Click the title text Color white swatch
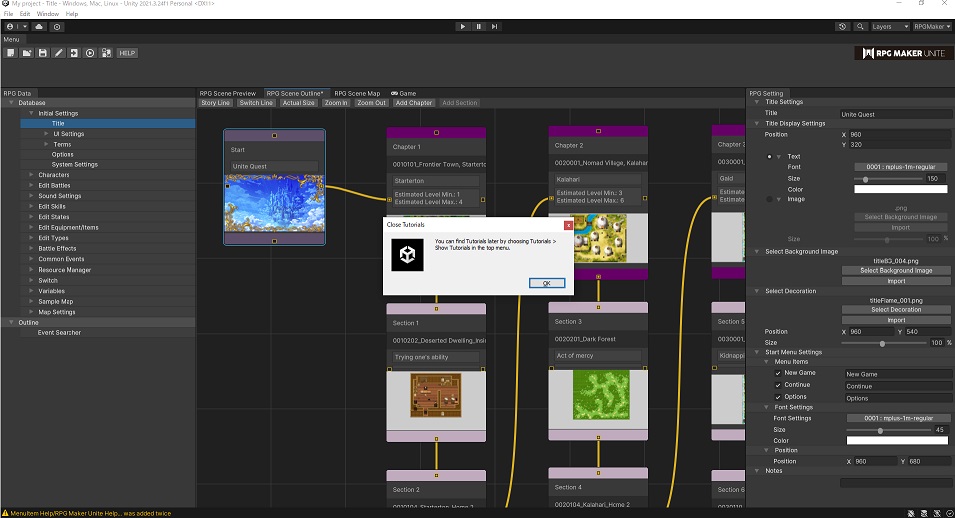Screen dimensions: 955x518 click(900, 190)
